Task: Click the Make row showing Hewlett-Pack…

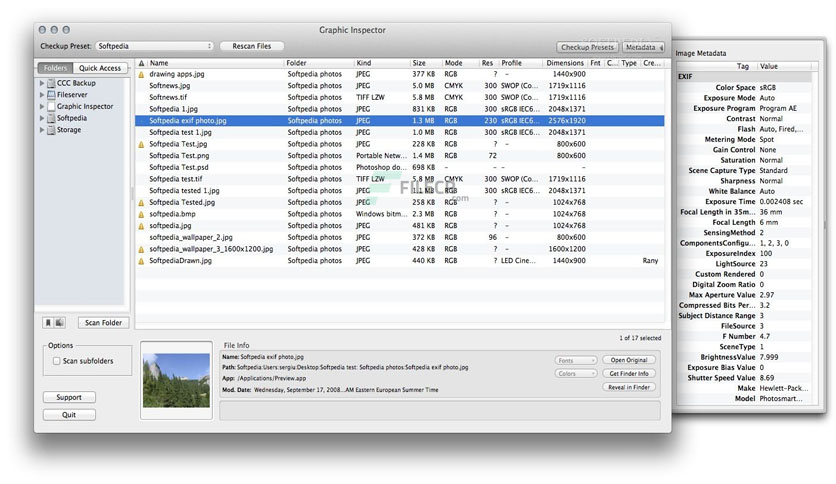Action: click(744, 388)
